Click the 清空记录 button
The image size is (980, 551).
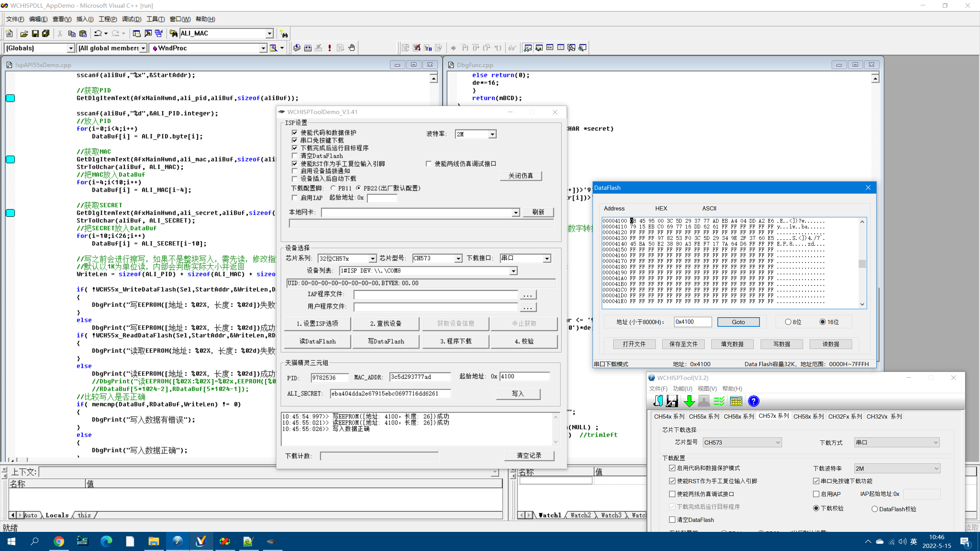pyautogui.click(x=529, y=456)
